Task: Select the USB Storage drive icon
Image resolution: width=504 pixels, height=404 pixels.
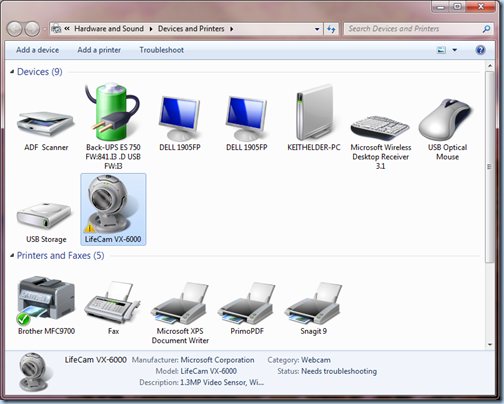Action: coord(44,216)
